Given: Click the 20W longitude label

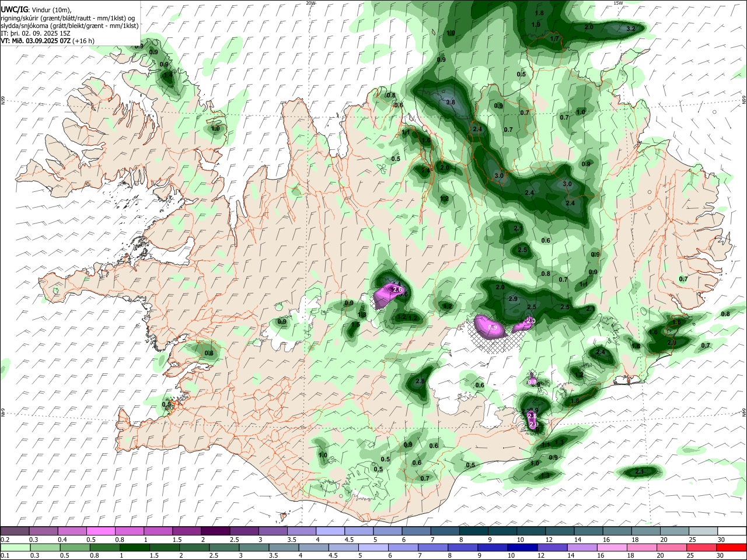Looking at the screenshot, I should tap(310, 3).
